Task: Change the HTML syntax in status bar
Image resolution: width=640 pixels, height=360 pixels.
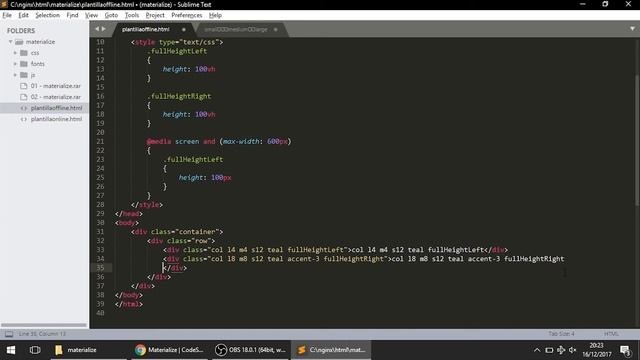Action: point(611,334)
